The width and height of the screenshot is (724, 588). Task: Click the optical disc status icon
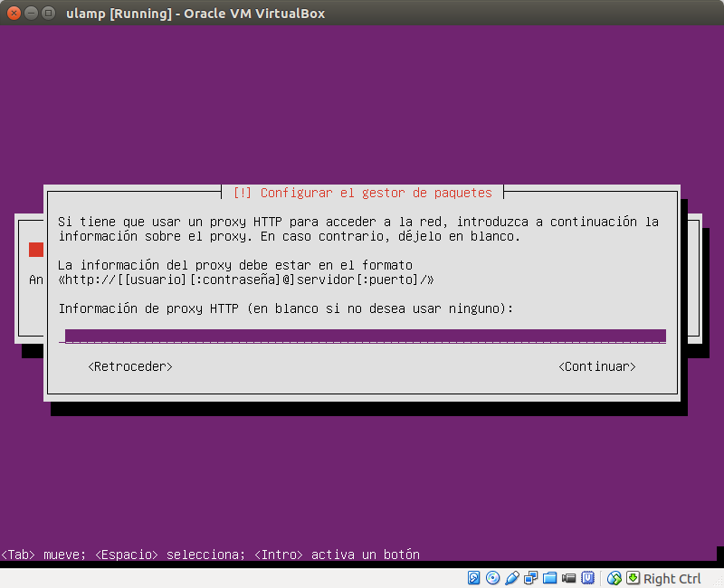pos(492,578)
